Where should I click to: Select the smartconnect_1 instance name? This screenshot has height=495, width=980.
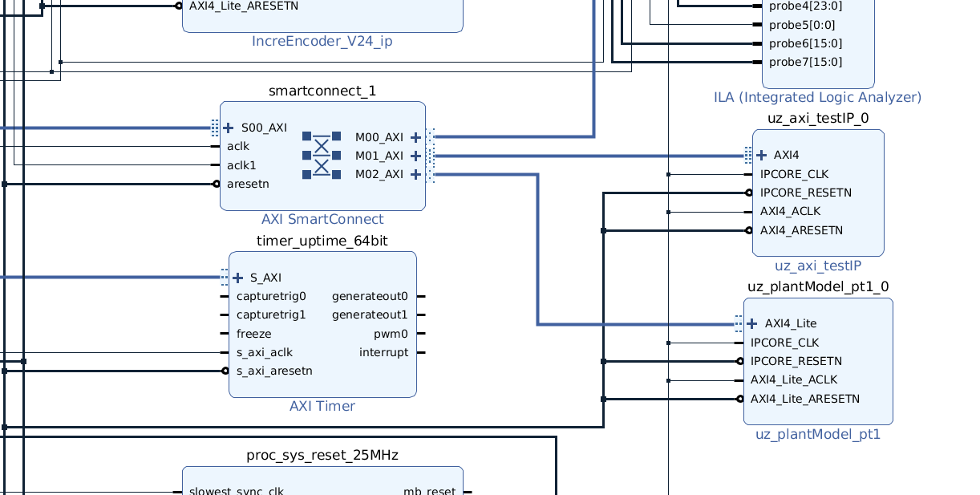(x=322, y=91)
